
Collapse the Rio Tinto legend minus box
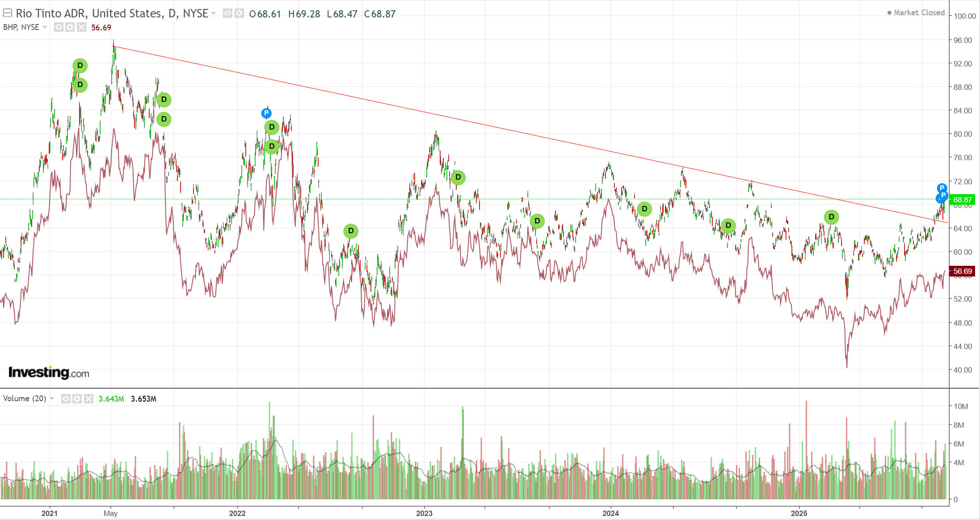tap(8, 13)
